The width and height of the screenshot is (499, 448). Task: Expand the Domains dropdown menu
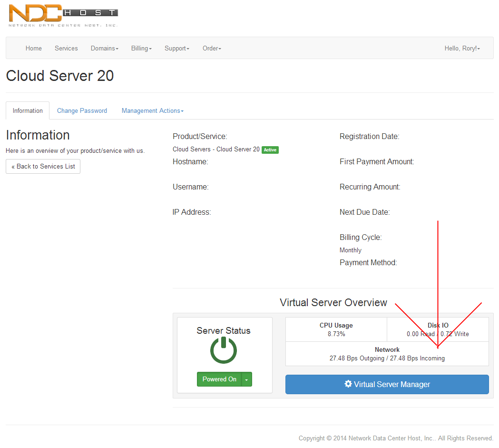tap(104, 48)
